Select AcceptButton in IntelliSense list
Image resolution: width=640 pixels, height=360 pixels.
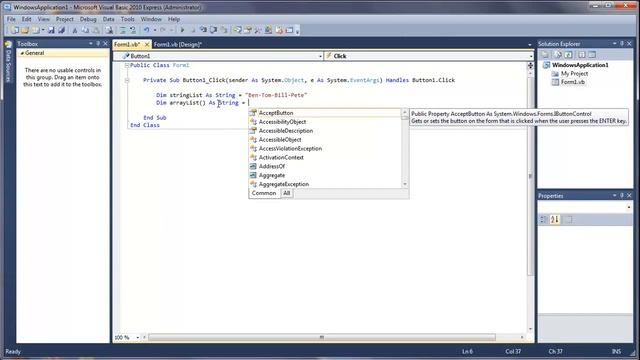325,113
